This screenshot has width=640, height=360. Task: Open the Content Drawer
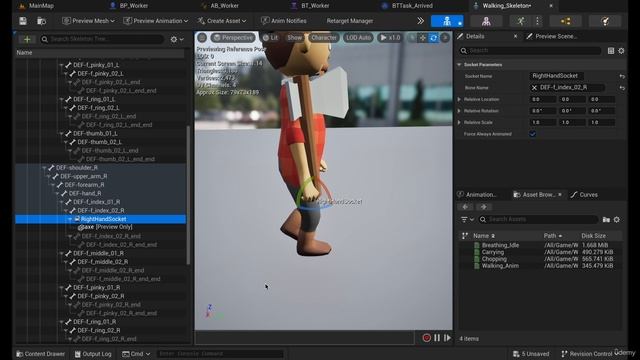point(40,354)
